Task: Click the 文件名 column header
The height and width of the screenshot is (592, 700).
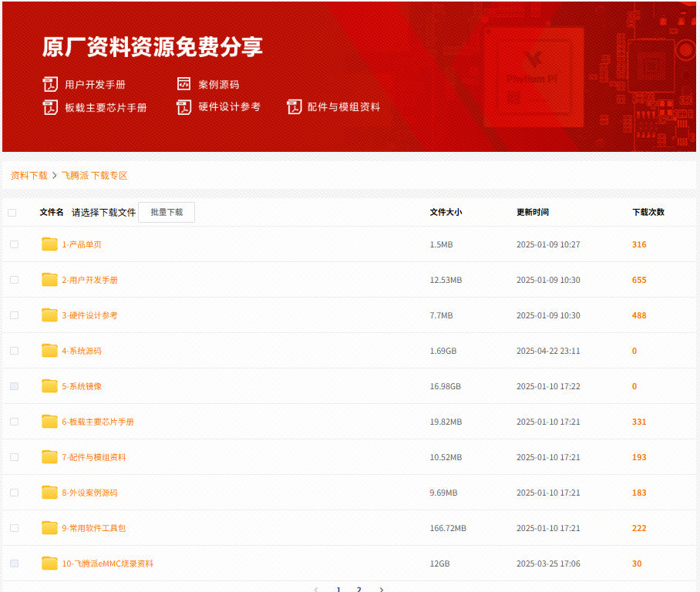Action: tap(52, 212)
